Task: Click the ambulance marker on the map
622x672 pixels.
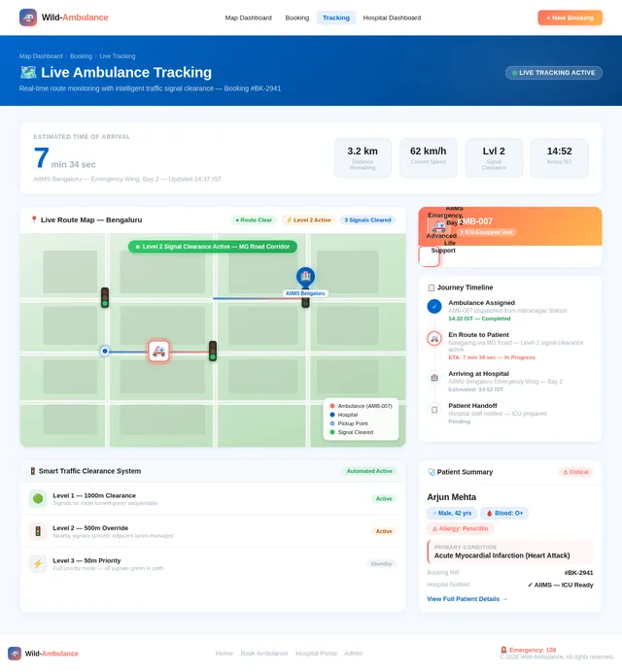Action: click(x=158, y=352)
